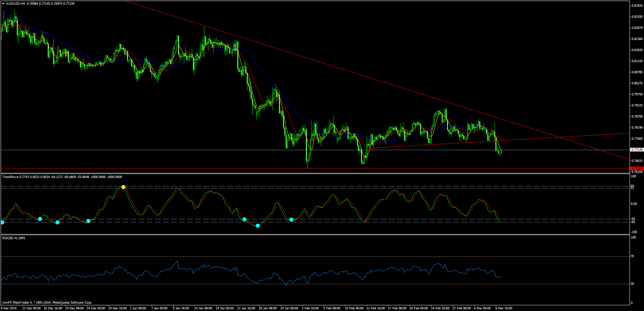Select the AUDUSD,H4 chart title text
The width and height of the screenshot is (644, 311).
(15, 4)
